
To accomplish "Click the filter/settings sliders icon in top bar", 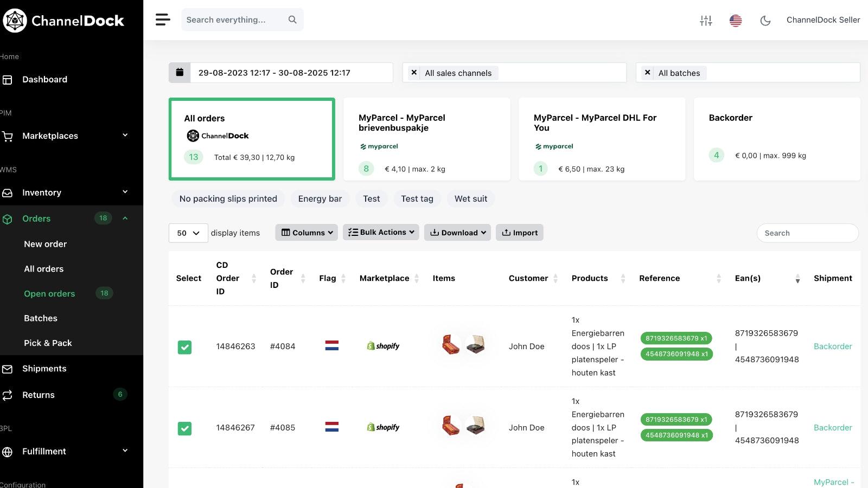I will pyautogui.click(x=706, y=20).
